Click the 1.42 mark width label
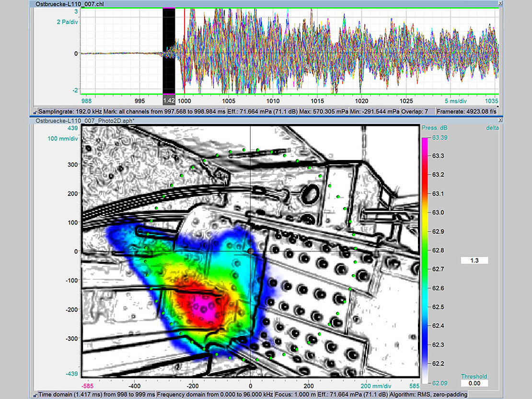 click(169, 101)
